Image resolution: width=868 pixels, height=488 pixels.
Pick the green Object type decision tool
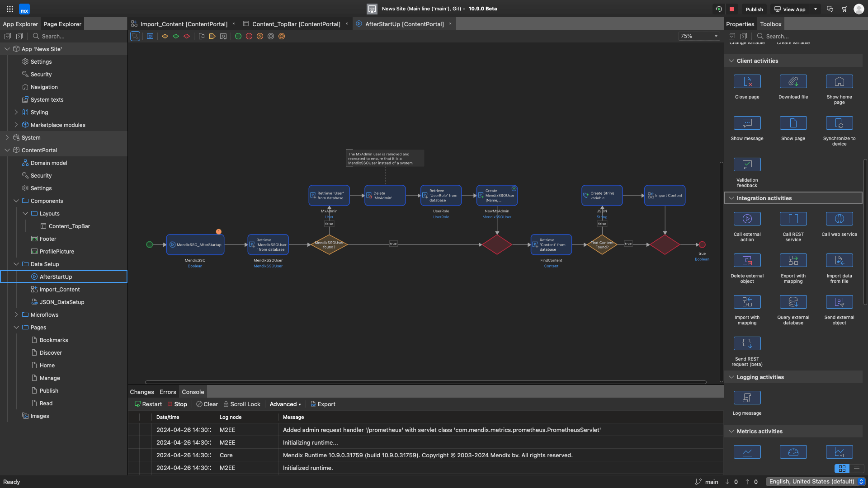176,36
